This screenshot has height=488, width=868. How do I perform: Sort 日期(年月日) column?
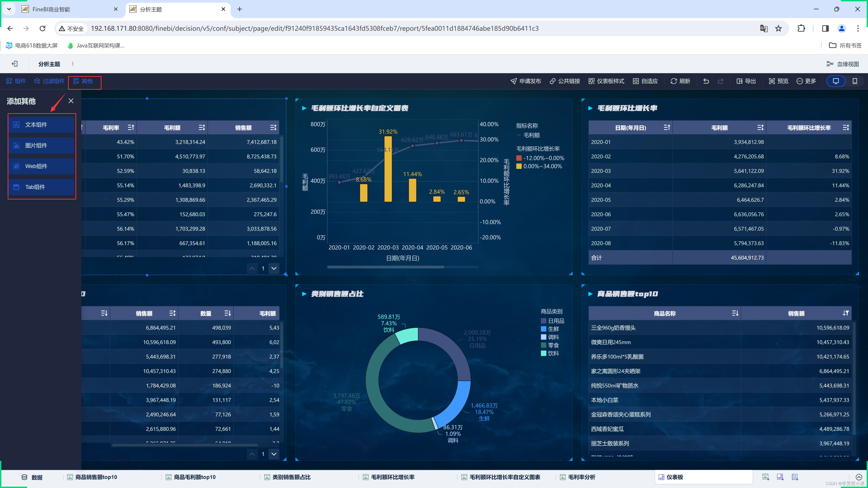[x=667, y=128]
